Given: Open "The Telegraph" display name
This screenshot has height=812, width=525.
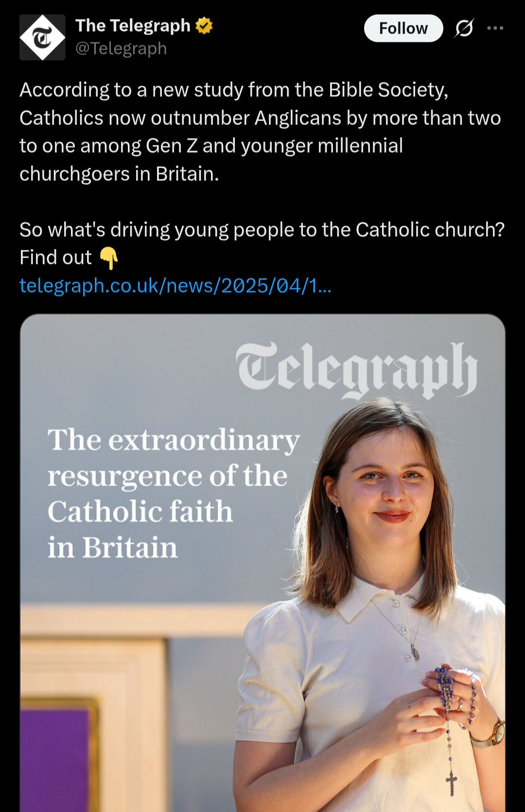Looking at the screenshot, I should [133, 26].
